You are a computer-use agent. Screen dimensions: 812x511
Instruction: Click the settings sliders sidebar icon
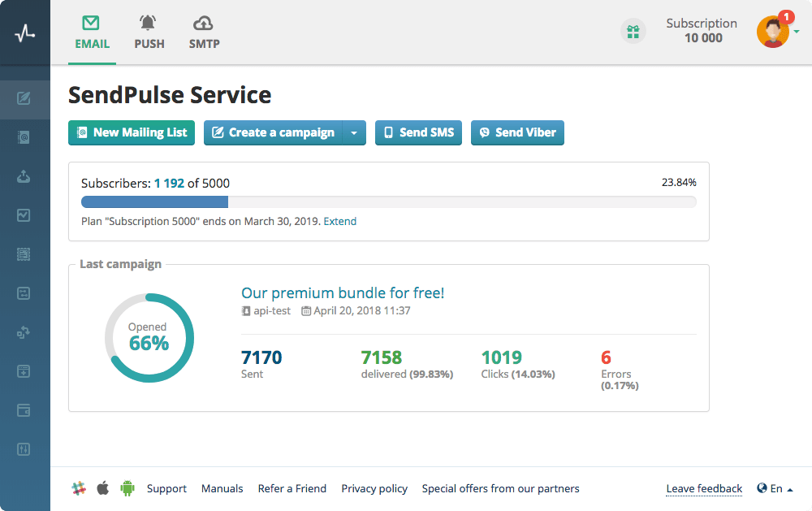tap(24, 449)
